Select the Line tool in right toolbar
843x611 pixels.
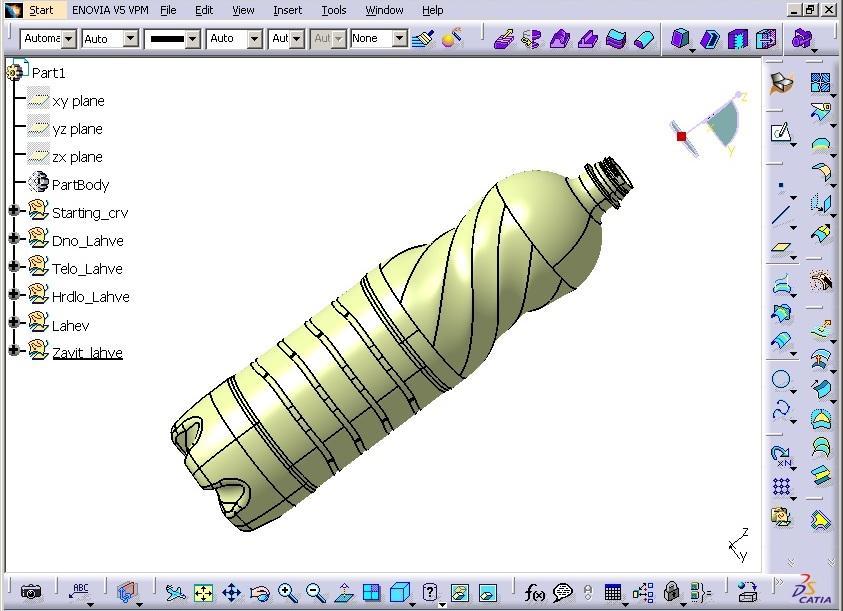(781, 214)
